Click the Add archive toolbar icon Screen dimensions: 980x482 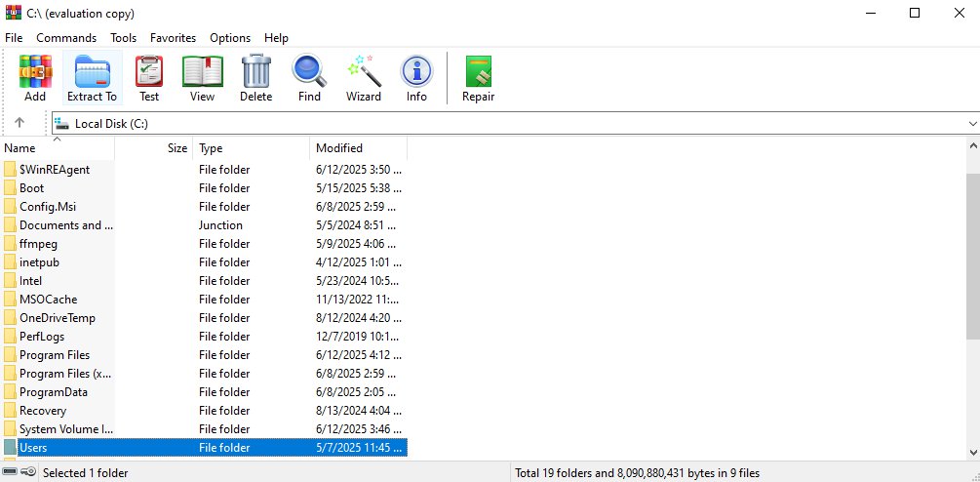(x=35, y=71)
